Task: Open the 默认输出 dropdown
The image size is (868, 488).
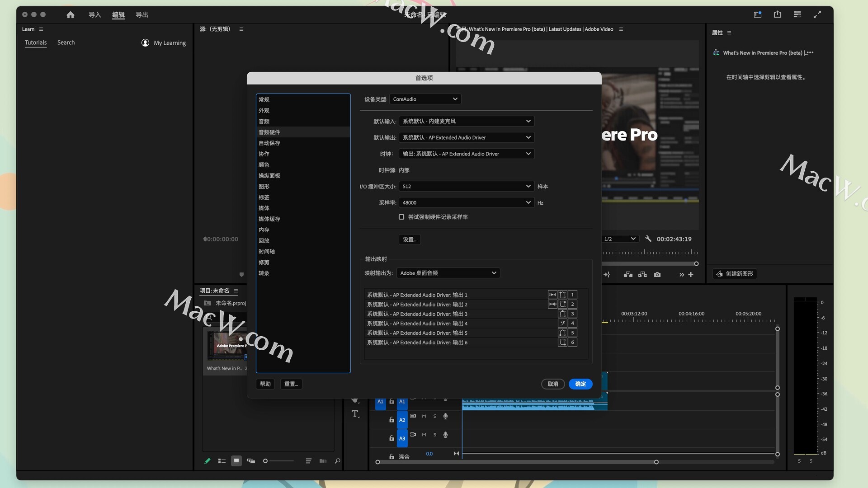Action: (467, 137)
